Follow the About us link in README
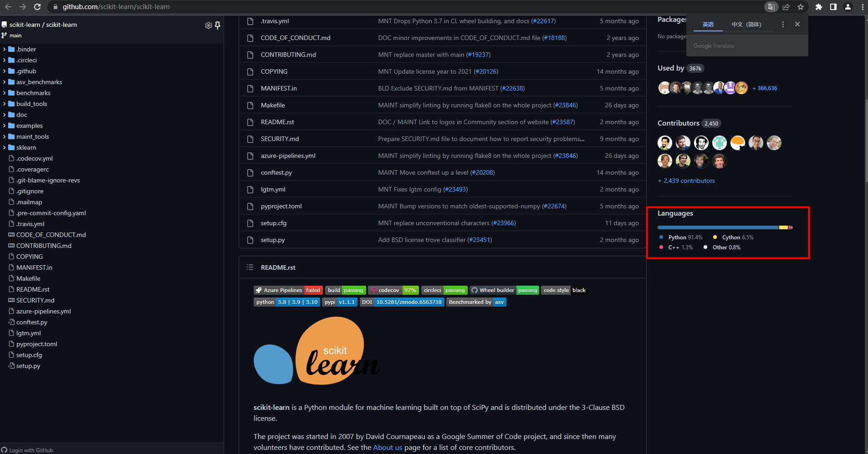This screenshot has height=454, width=868. (388, 448)
